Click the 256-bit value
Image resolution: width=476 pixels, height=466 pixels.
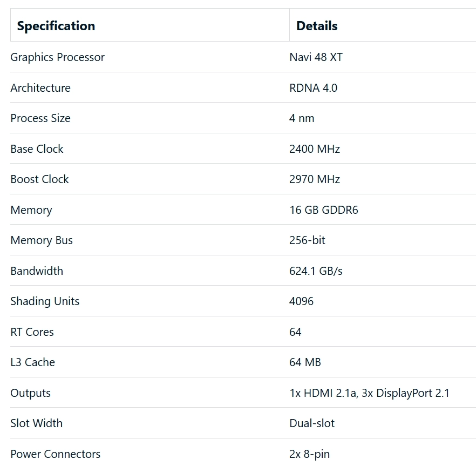click(x=307, y=240)
